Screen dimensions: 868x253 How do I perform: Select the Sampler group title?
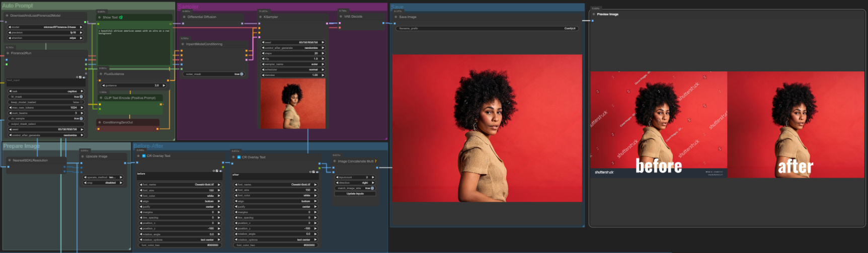click(x=188, y=7)
